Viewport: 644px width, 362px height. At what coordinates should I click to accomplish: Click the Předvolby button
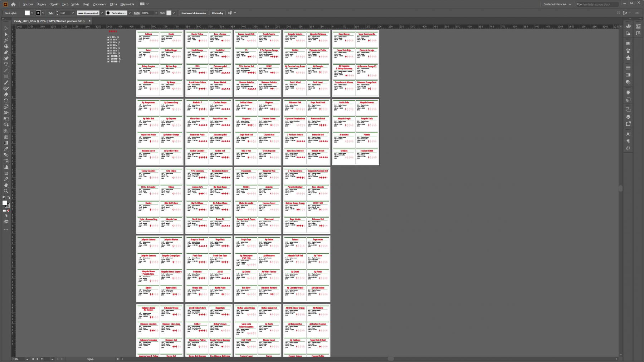[x=217, y=13]
